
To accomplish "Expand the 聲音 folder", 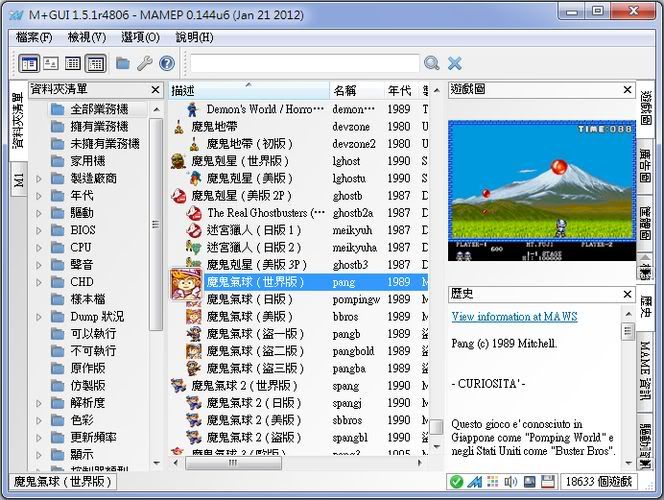I will [x=39, y=265].
